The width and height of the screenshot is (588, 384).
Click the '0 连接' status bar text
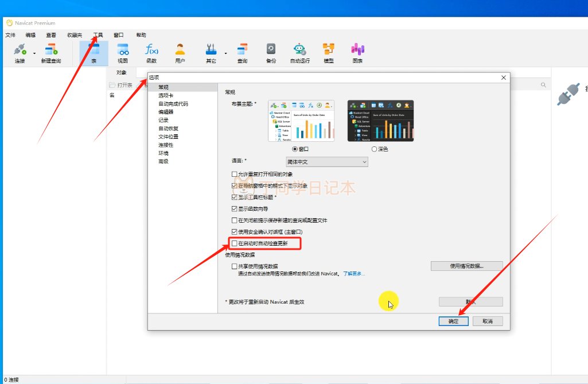11,380
